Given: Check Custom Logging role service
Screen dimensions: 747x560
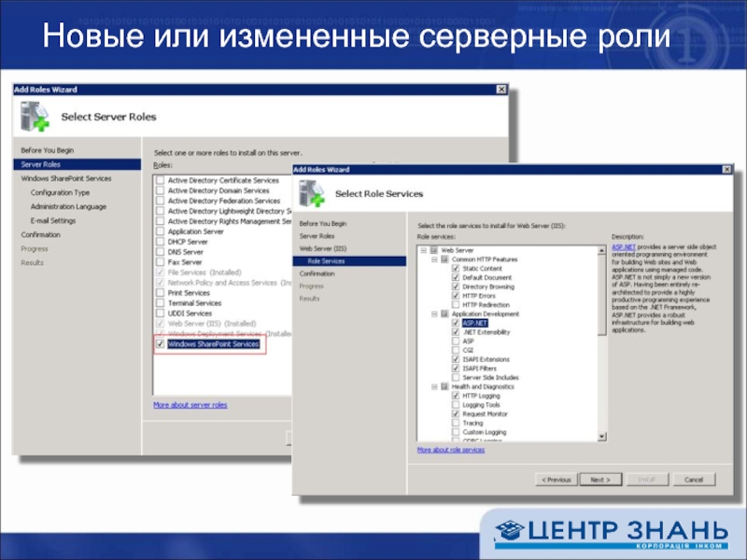Looking at the screenshot, I should tap(456, 432).
